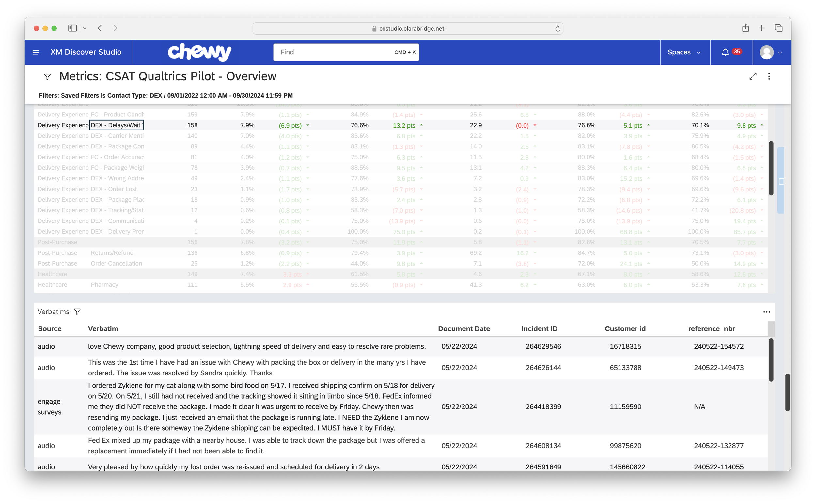Click the Incident ID column header
The image size is (816, 504).
pyautogui.click(x=539, y=329)
